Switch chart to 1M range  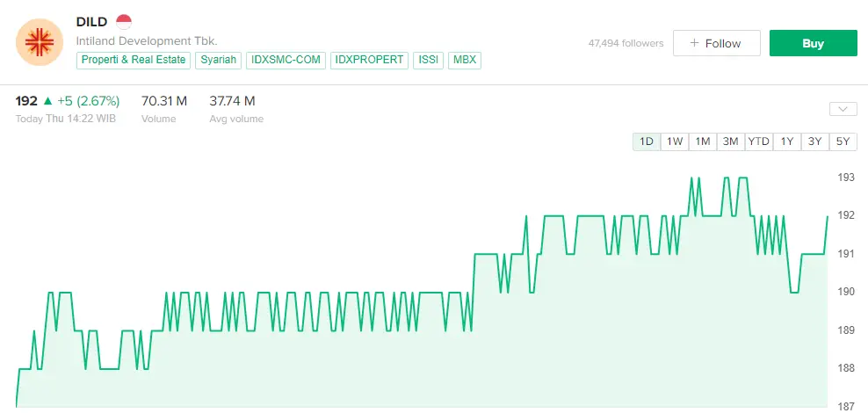[x=703, y=141]
